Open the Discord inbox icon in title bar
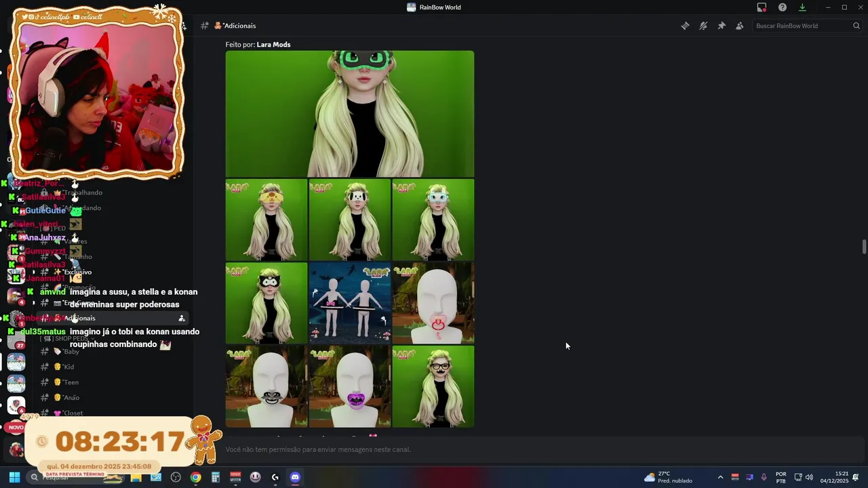This screenshot has width=868, height=488. click(762, 7)
